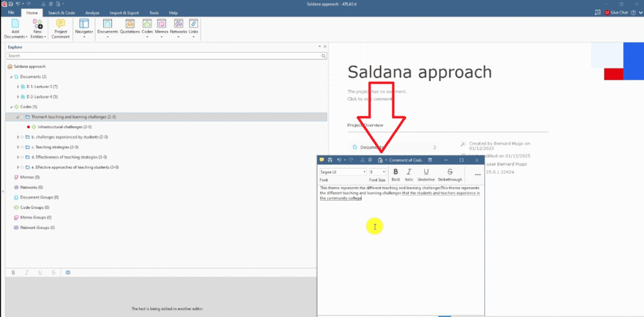This screenshot has height=317, width=644.
Task: Switch to the Search & Code tab
Action: [x=62, y=13]
